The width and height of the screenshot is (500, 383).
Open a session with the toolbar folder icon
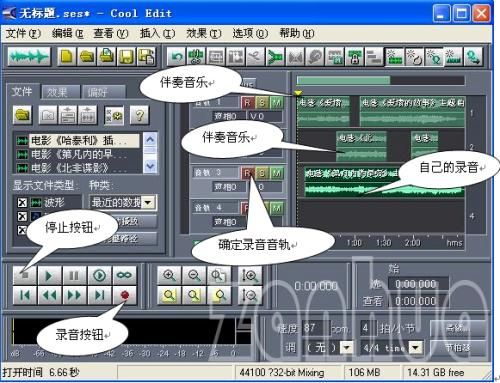87,57
